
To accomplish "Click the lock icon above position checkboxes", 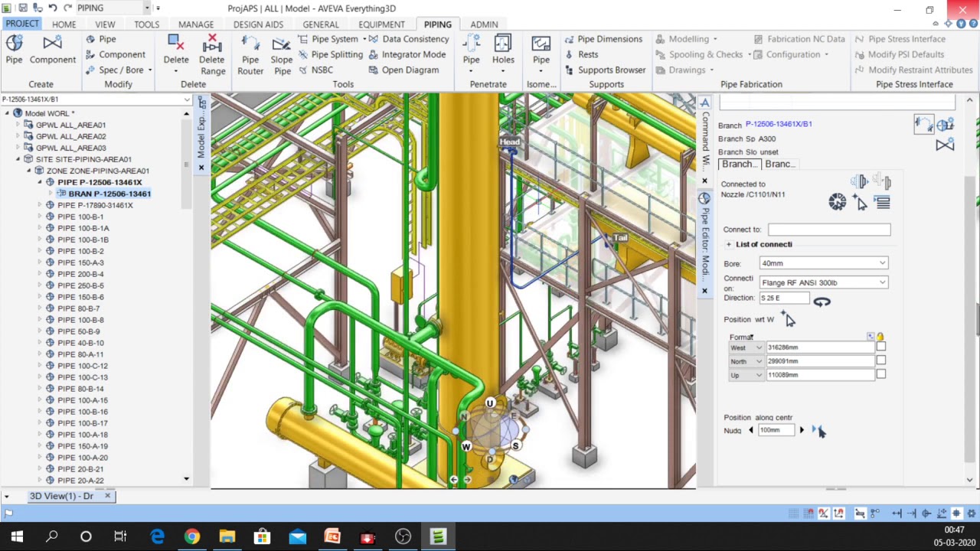I will coord(880,337).
